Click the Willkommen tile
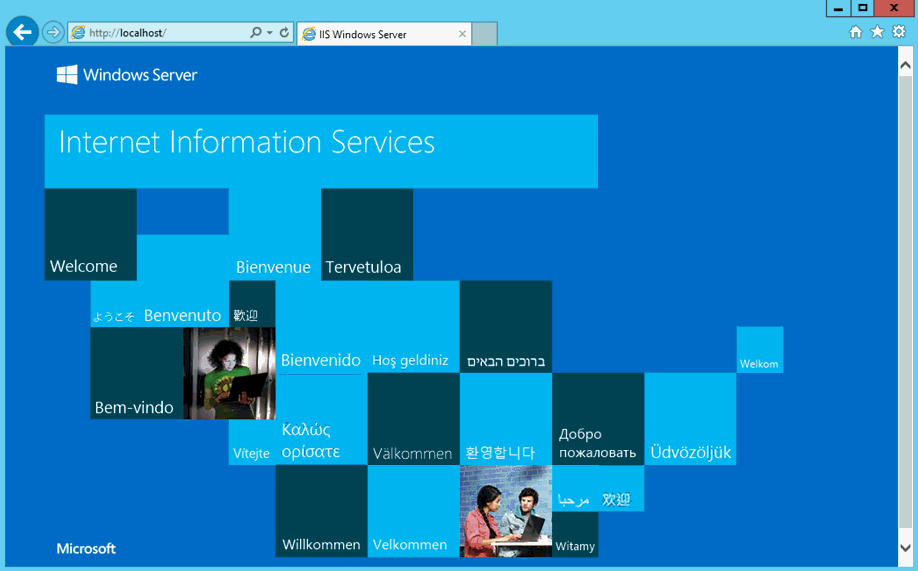The height and width of the screenshot is (571, 918). pos(321,511)
